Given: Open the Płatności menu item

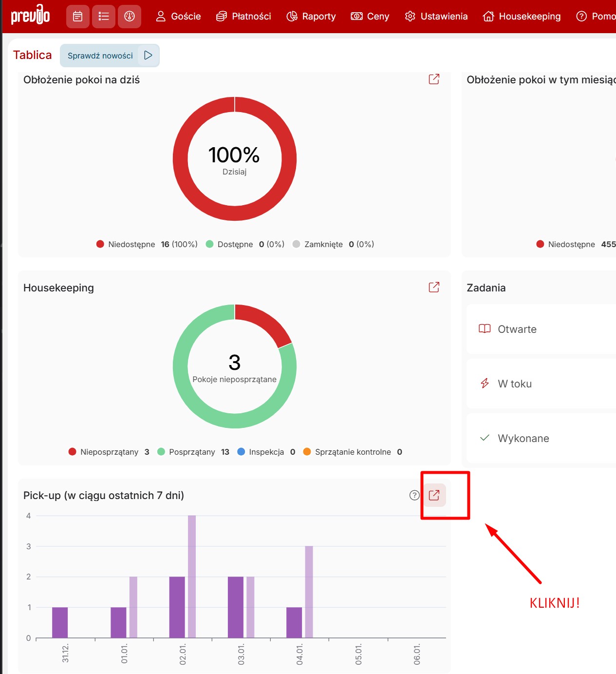Looking at the screenshot, I should coord(243,17).
